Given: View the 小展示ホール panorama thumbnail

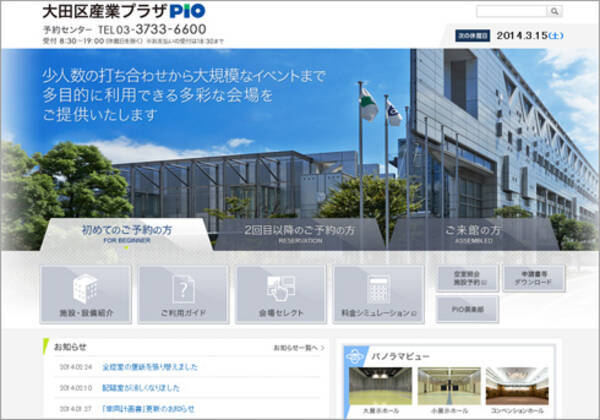Looking at the screenshot, I should [449, 386].
